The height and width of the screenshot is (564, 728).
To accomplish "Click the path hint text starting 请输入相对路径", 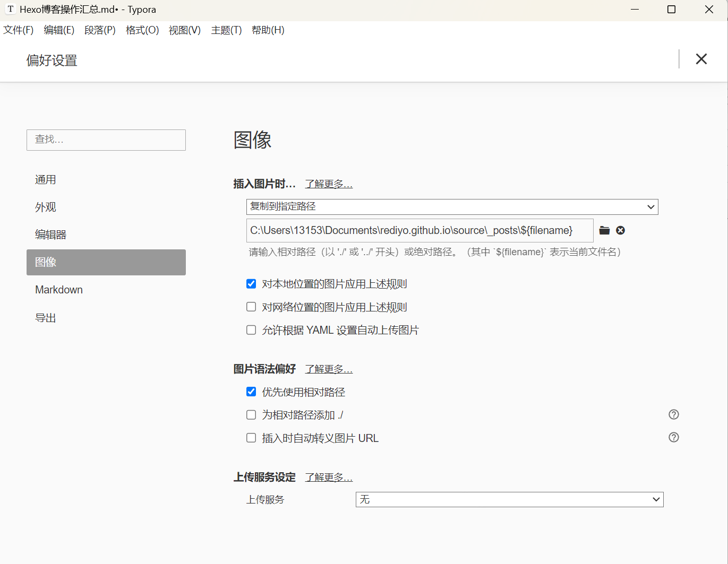I will (x=435, y=252).
